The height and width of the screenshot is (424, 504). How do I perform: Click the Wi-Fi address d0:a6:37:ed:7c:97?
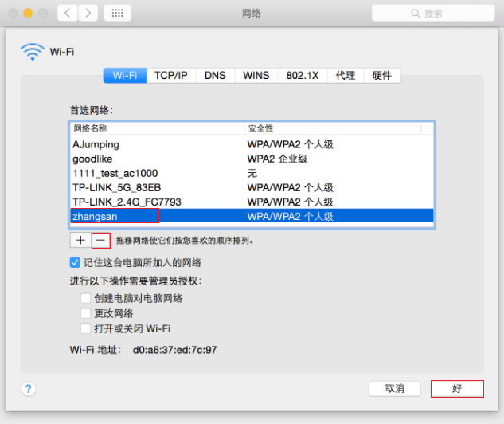[x=175, y=350]
